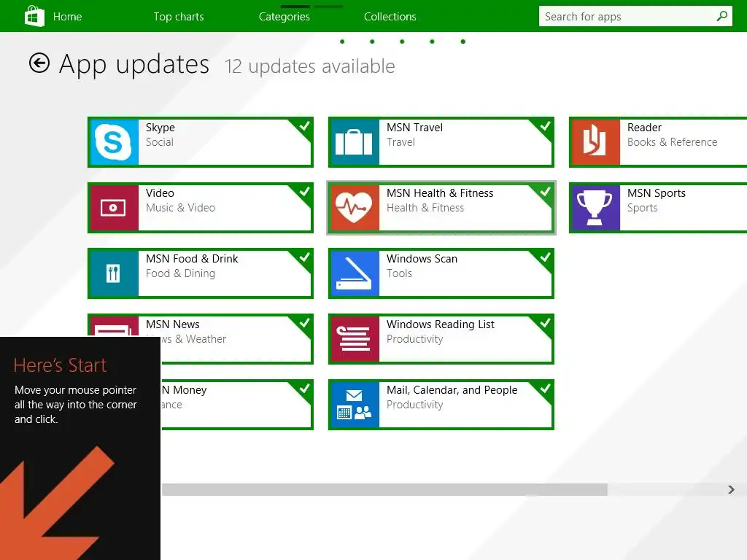
Task: Click the horizontal scrollbar thumb
Action: pos(384,489)
